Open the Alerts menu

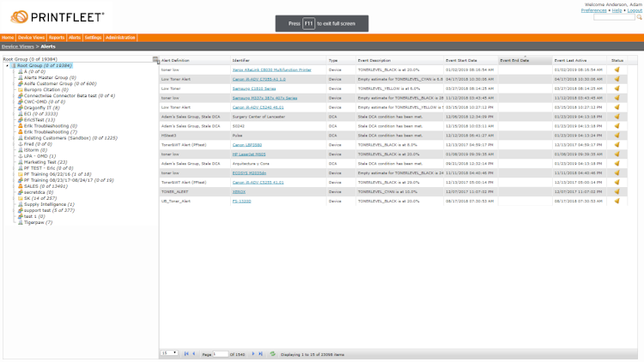coord(75,38)
